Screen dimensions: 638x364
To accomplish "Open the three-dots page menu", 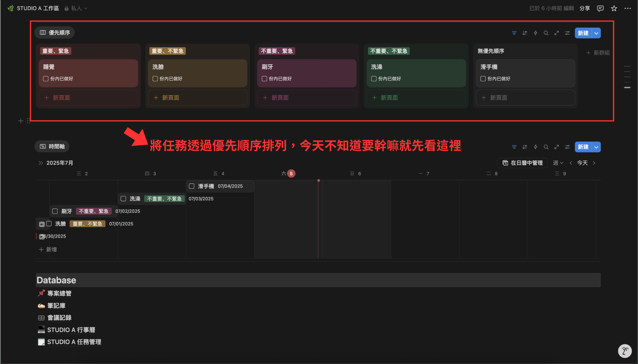I will click(627, 8).
